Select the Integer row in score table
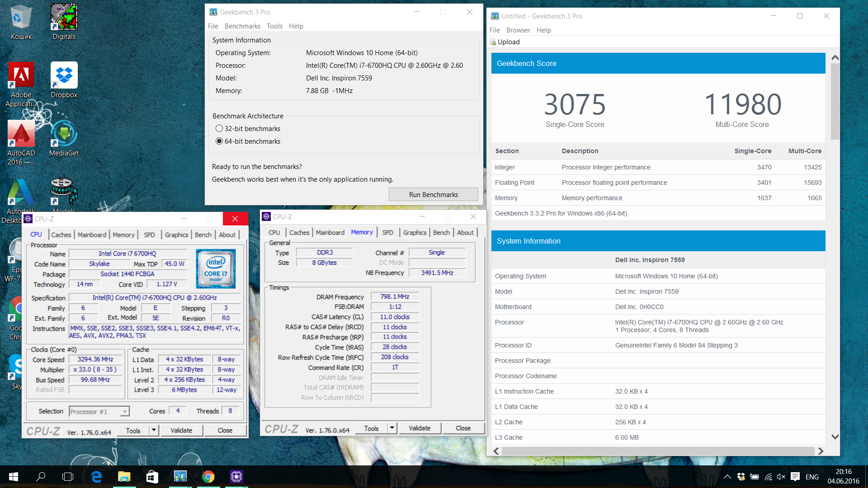This screenshot has height=488, width=868. [658, 167]
